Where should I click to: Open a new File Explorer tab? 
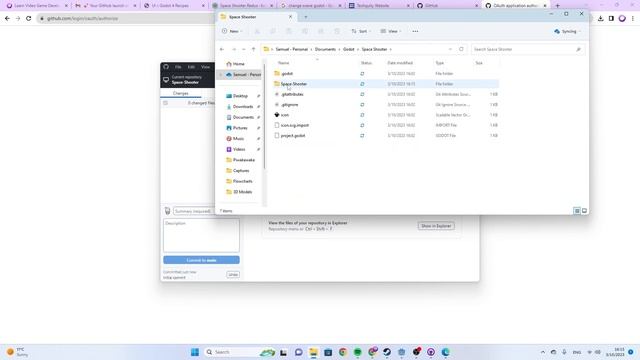pyautogui.click(x=306, y=17)
